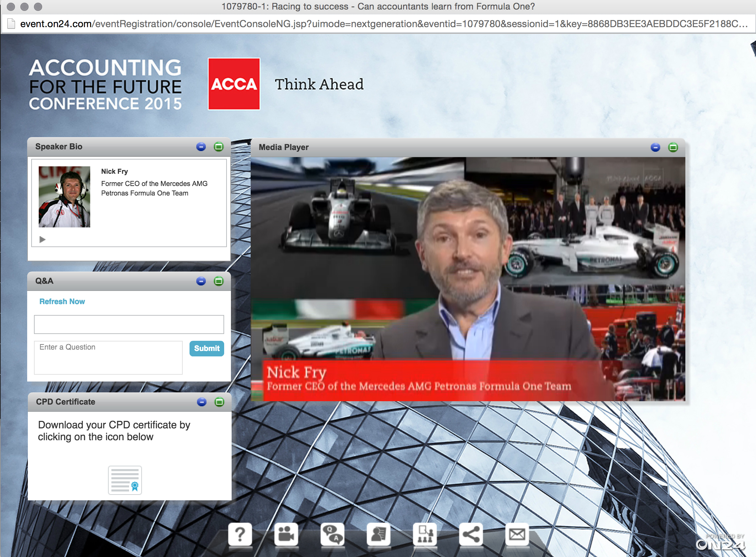Open the presenter with slides dock icon
This screenshot has height=557, width=756.
pyautogui.click(x=425, y=535)
